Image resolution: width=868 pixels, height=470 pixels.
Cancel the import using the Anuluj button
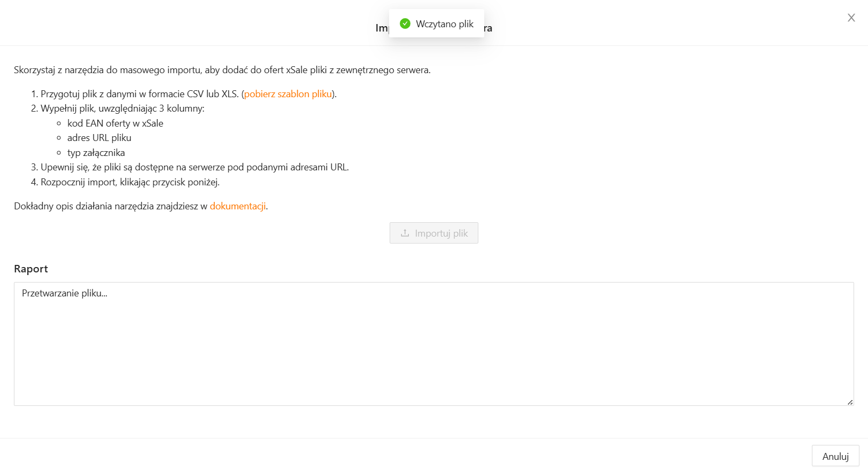pos(835,456)
